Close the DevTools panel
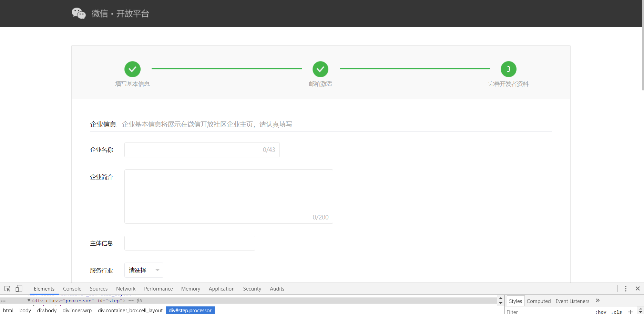Image resolution: width=644 pixels, height=314 pixels. pos(637,288)
